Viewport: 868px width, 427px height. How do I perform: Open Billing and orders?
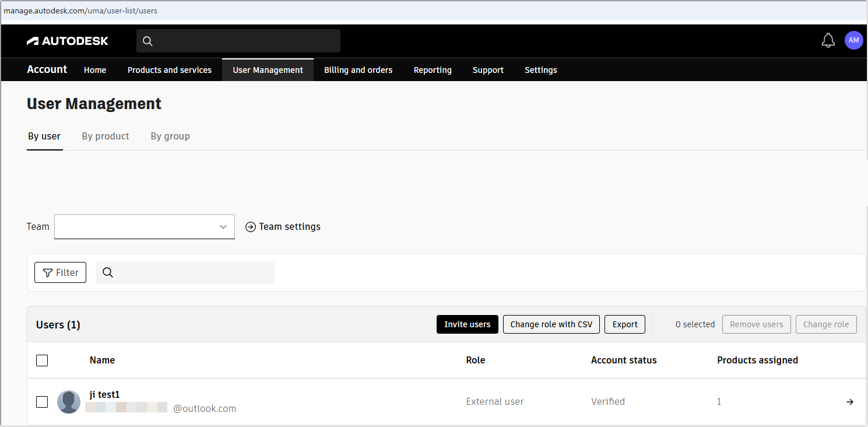(359, 70)
